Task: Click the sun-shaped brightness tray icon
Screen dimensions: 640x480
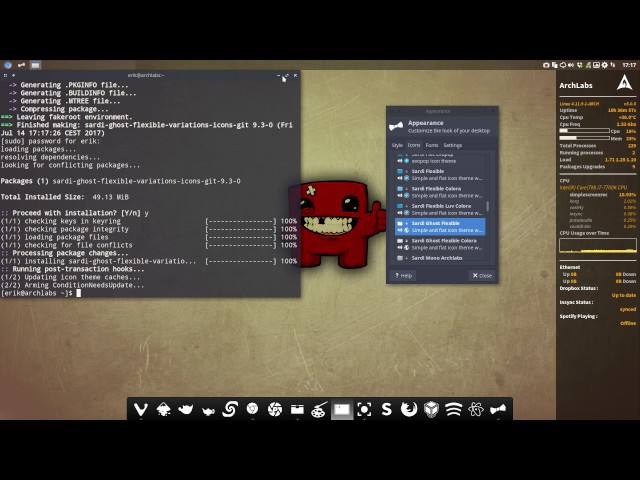Action: (604, 65)
